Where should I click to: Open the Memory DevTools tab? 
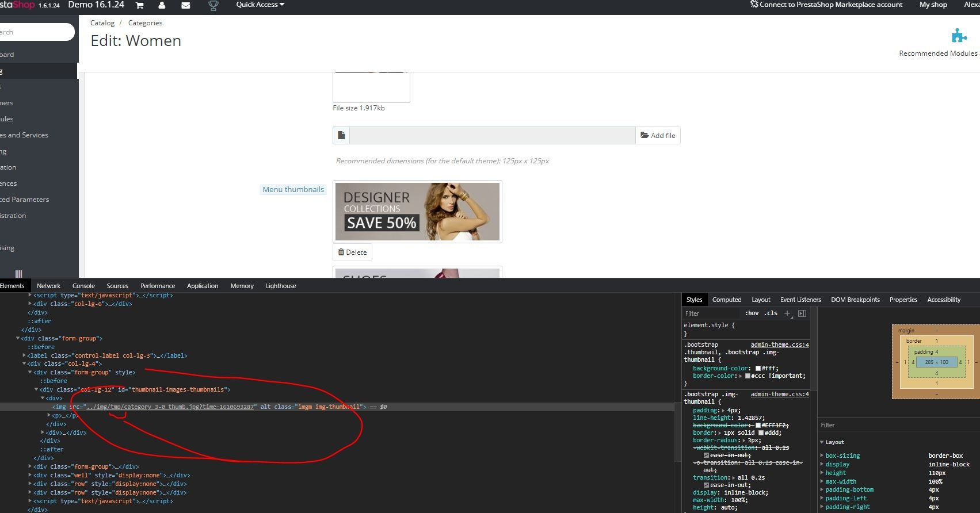(242, 286)
